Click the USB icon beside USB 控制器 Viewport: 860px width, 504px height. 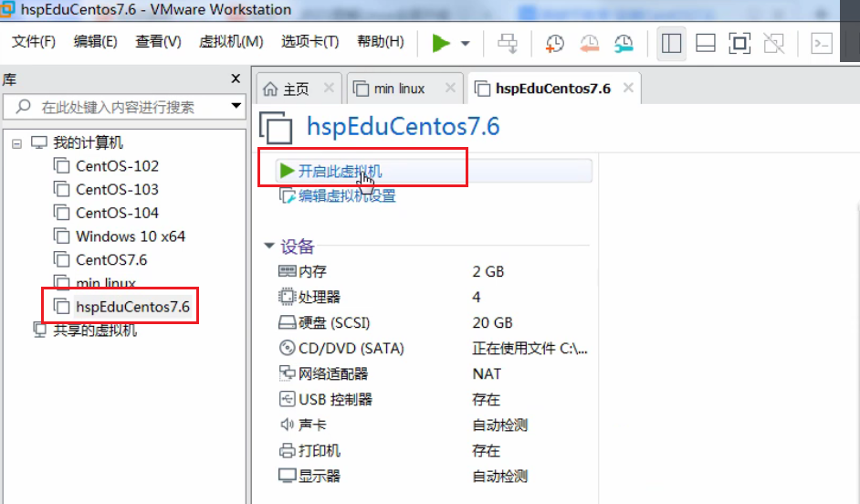[x=287, y=399]
